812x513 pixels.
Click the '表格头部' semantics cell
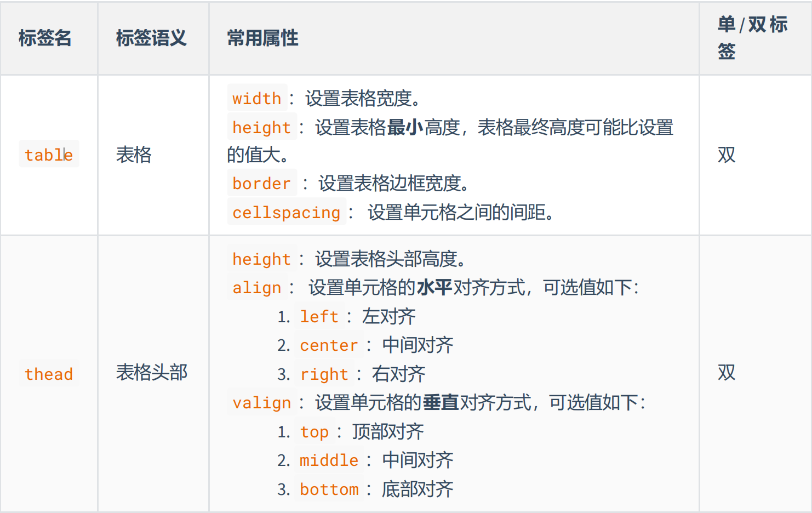(152, 372)
